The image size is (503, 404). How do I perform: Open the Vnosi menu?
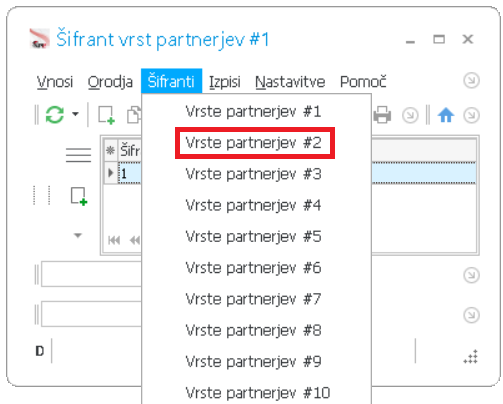tap(55, 82)
